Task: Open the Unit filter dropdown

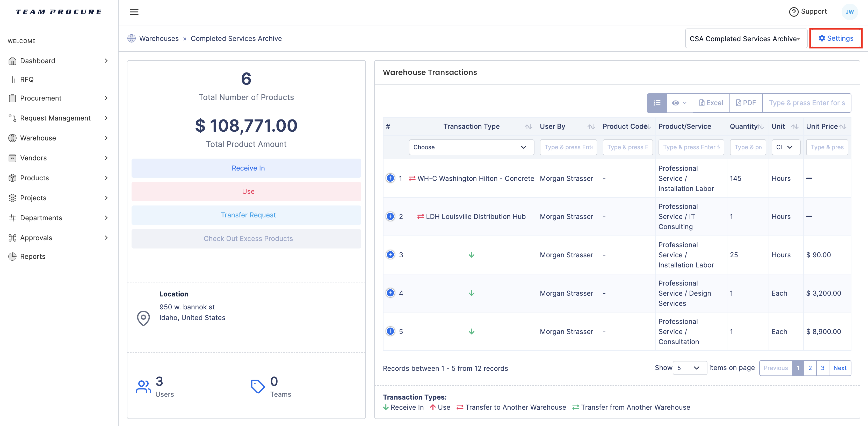Action: 785,147
